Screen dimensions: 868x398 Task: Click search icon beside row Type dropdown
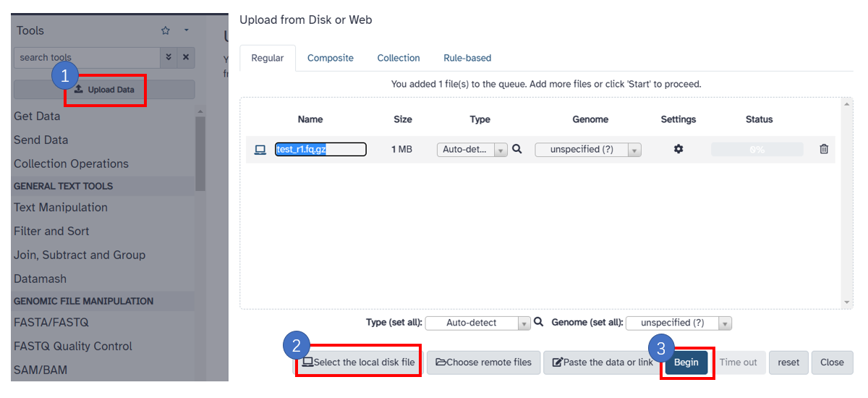[517, 149]
